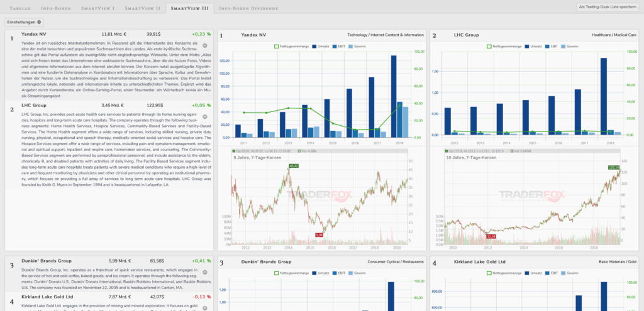This screenshot has height=311, width=644.
Task: Click Dunkin' Brands Group chart panel heading
Action: [266, 262]
